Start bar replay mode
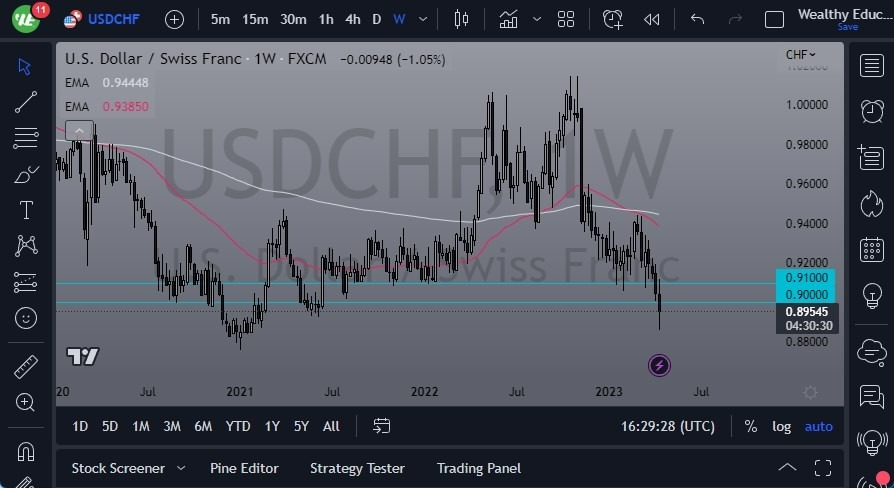894x488 pixels. [x=652, y=20]
